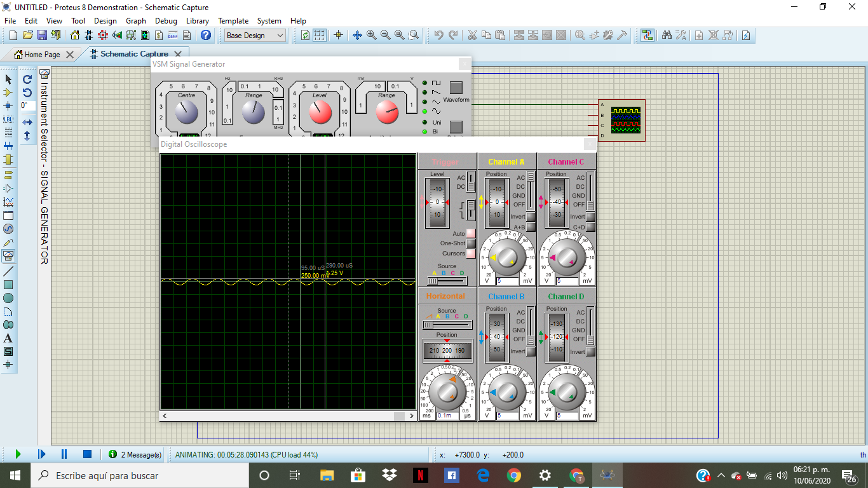Click the oscilloscope component on the schematic
Image resolution: width=868 pixels, height=488 pixels.
621,120
